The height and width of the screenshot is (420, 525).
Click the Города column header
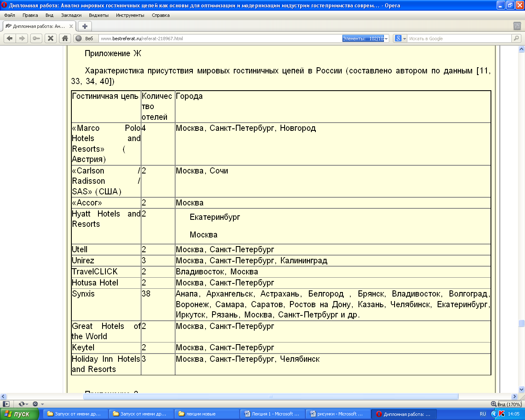[333, 107]
